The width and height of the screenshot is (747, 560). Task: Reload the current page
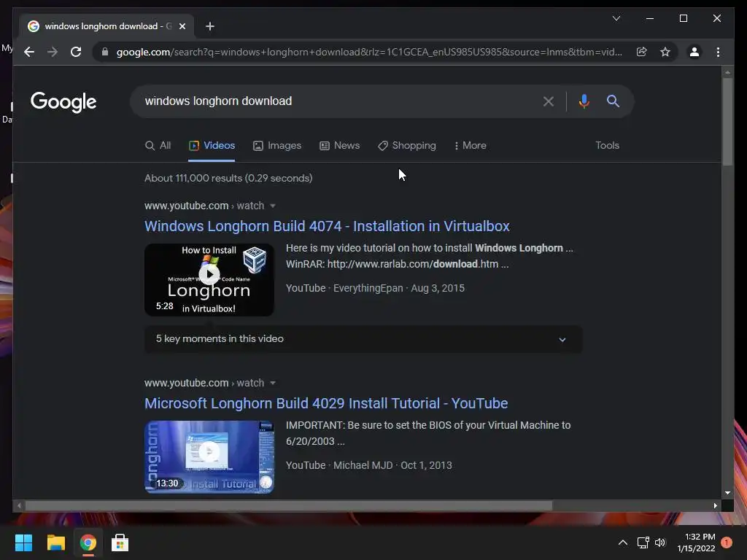76,52
